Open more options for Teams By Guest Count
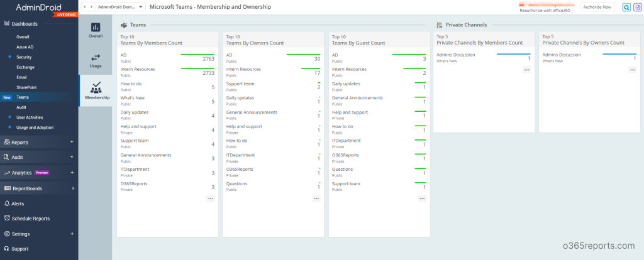 (x=422, y=198)
